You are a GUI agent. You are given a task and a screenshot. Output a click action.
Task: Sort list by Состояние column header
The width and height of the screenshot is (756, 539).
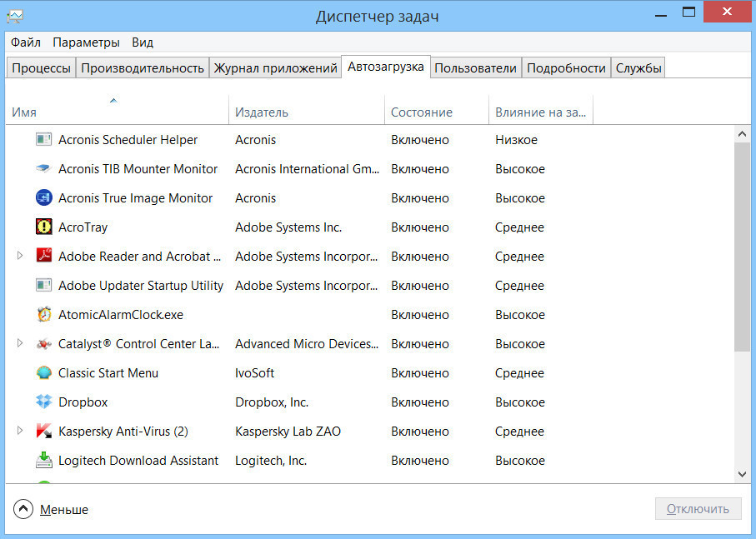pos(422,112)
